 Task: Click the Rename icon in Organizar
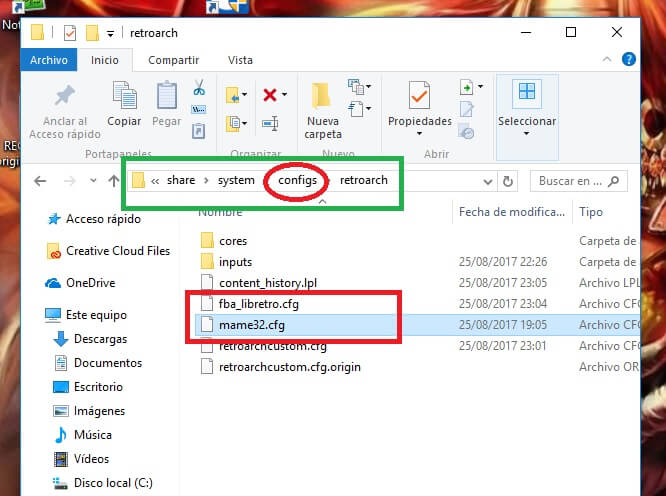click(x=270, y=124)
